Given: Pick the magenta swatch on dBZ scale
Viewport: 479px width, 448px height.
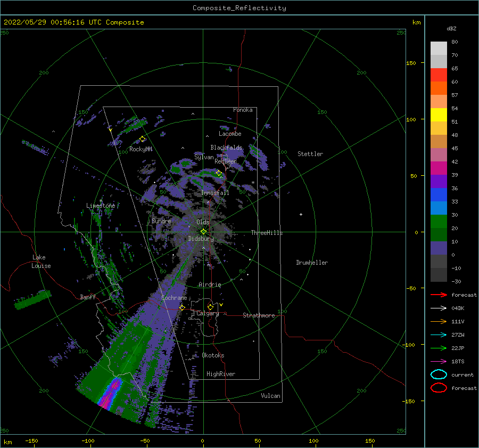Looking at the screenshot, I should coord(439,168).
